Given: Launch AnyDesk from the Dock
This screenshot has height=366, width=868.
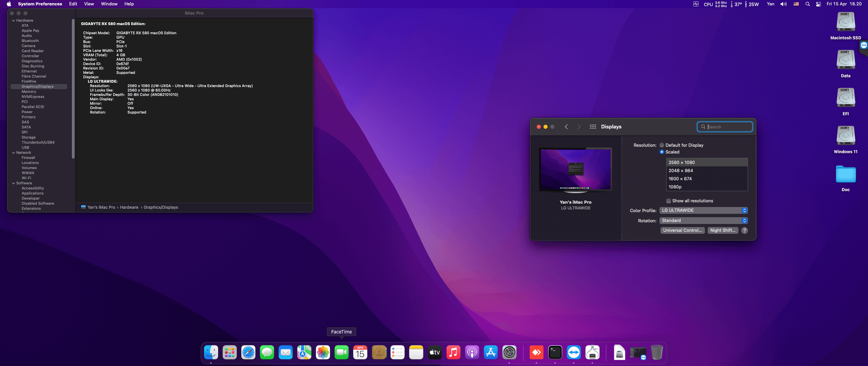Looking at the screenshot, I should click(x=536, y=353).
